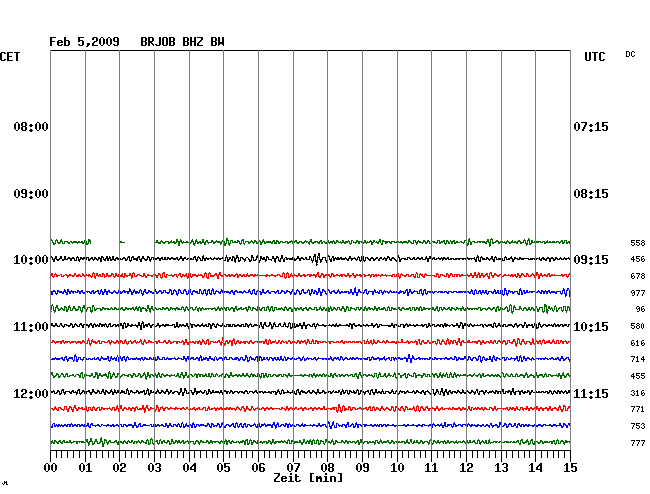650x494 pixels.
Task: Click the CET time label '12:00'
Action: 31,394
